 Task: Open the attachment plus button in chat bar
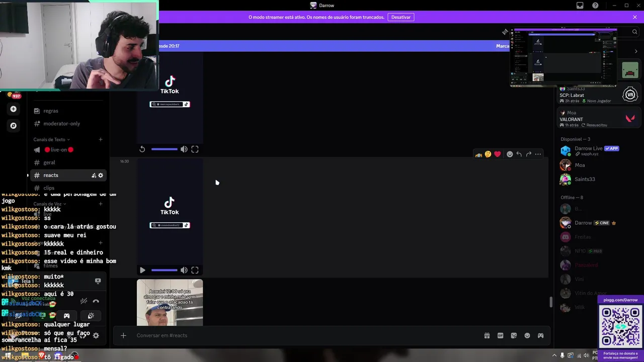(x=123, y=335)
